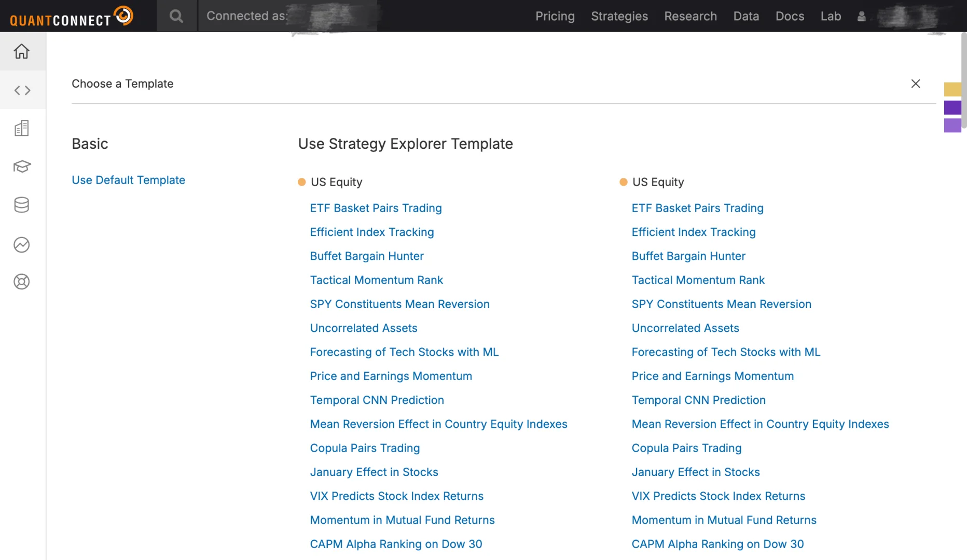Click the QuantConnect logo

coord(72,17)
